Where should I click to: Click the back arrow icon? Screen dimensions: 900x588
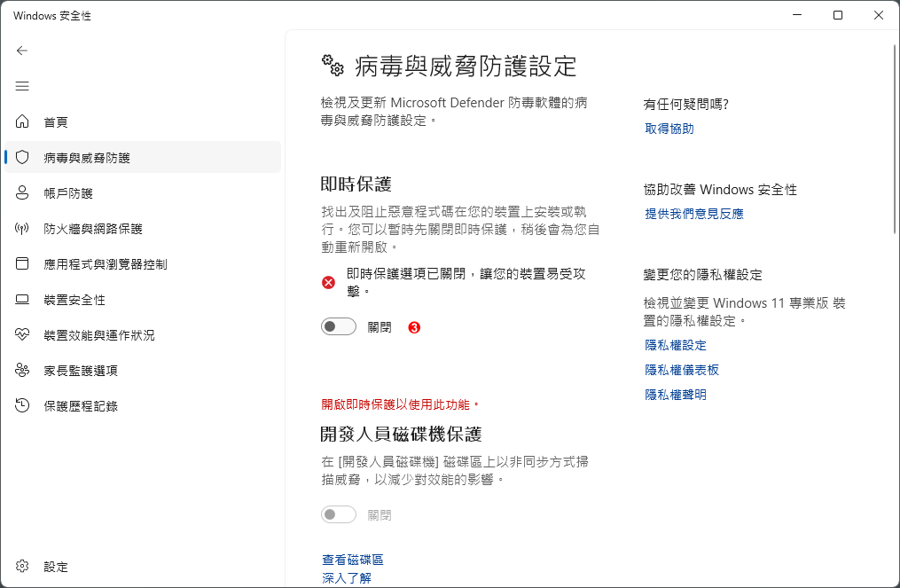[x=22, y=51]
